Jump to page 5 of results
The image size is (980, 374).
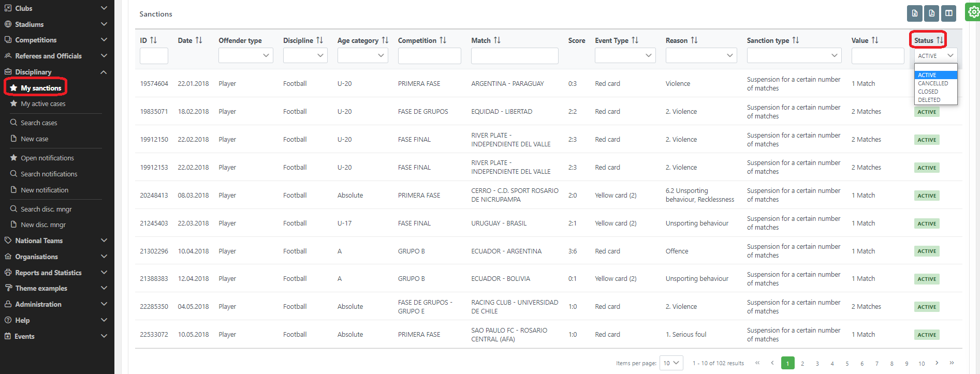tap(847, 364)
